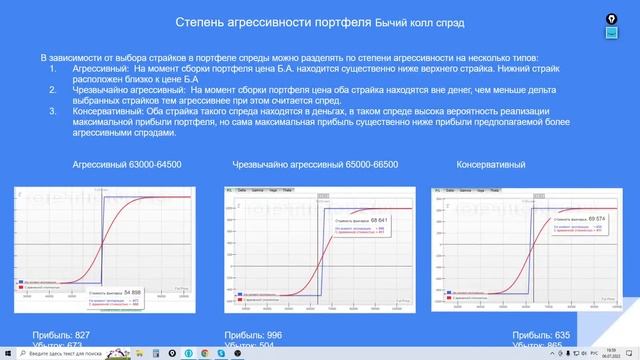Viewport: 640px width, 360px height.
Task: Select the Gamma tab in conservative chart
Action: [x=465, y=190]
